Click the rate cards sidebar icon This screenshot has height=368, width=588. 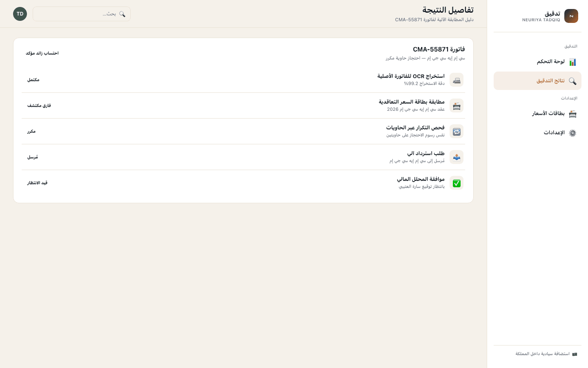[x=572, y=114]
